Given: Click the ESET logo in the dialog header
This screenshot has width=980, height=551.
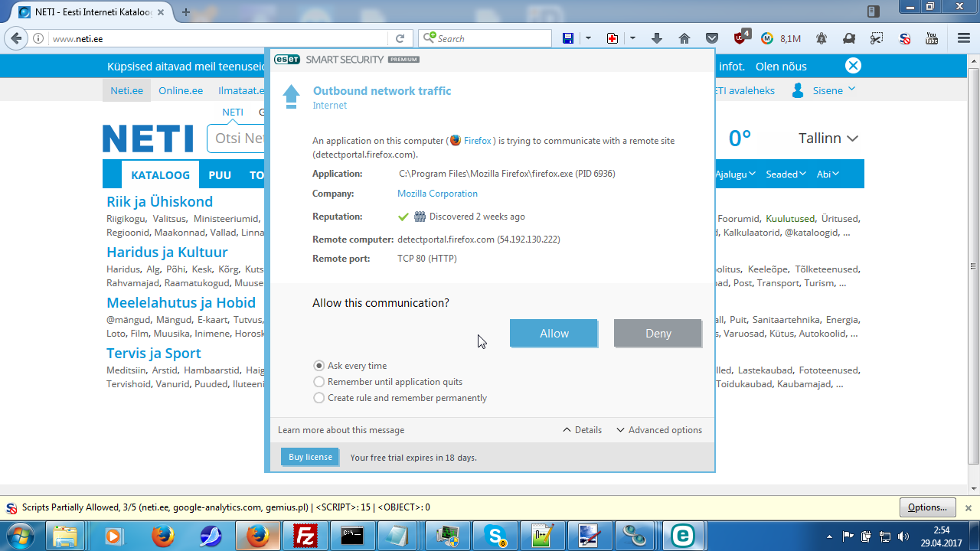Looking at the screenshot, I should 288,60.
